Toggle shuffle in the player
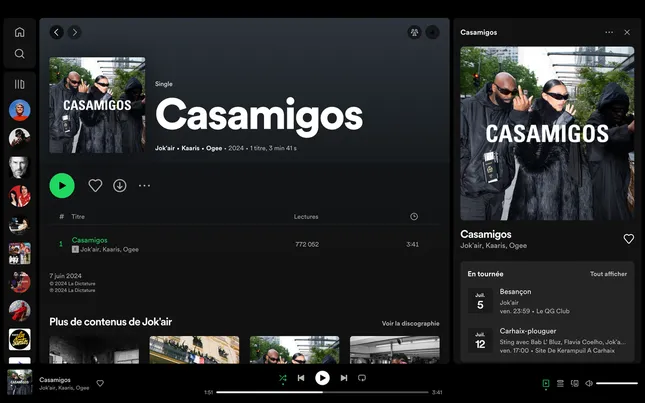 (283, 378)
